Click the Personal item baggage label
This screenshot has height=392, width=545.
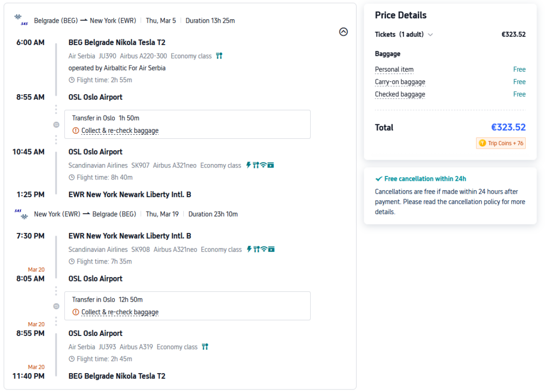tap(394, 69)
